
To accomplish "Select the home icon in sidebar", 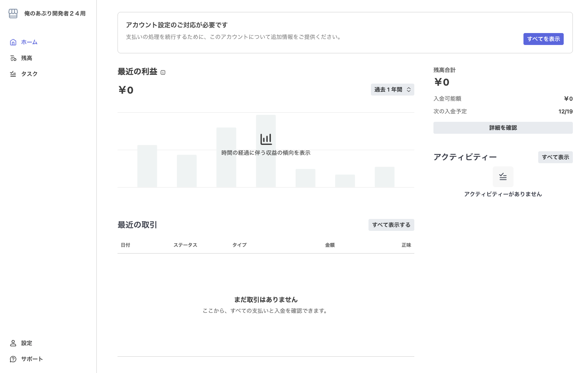I will tap(13, 42).
